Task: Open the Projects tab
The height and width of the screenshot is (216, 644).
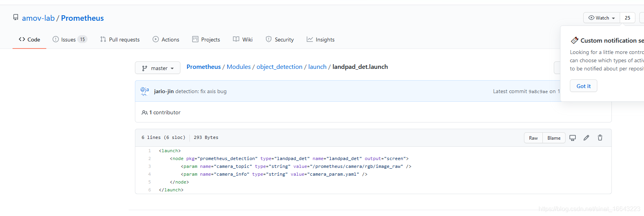Action: click(x=206, y=40)
